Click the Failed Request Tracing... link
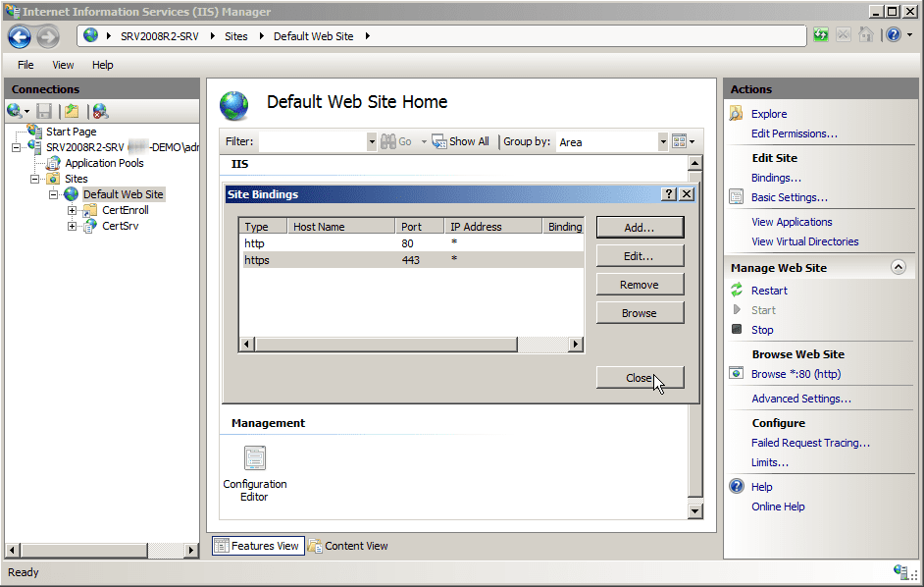The image size is (924, 587). coord(810,443)
